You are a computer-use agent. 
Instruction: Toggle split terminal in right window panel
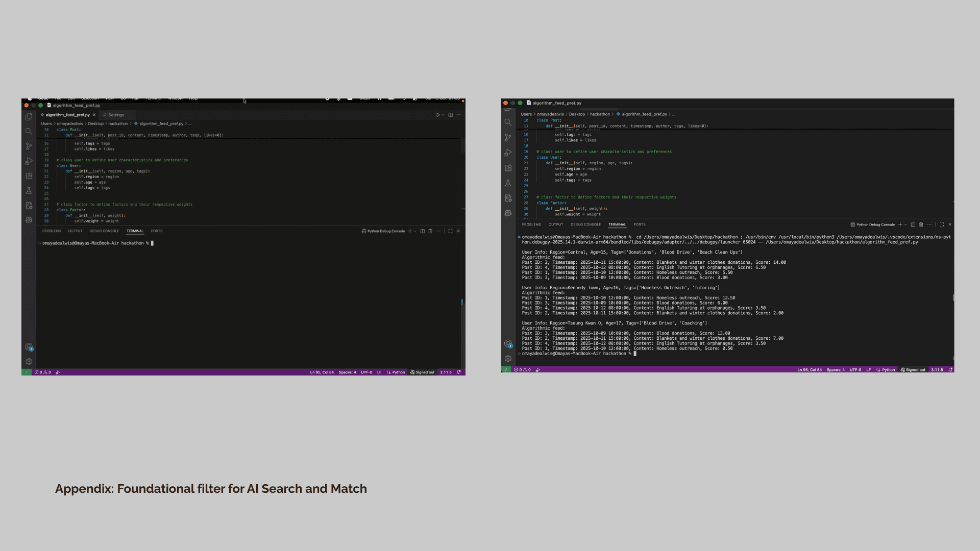[913, 224]
